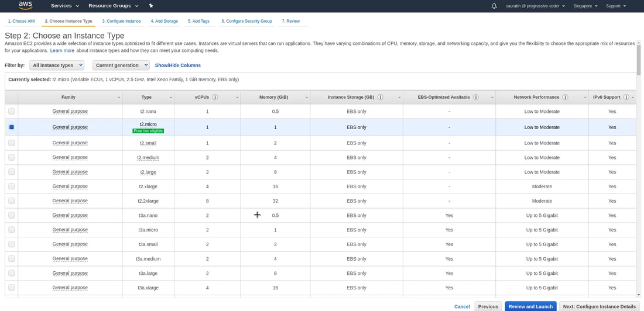Click the AWS logo home icon
The image size is (644, 311).
click(x=25, y=6)
